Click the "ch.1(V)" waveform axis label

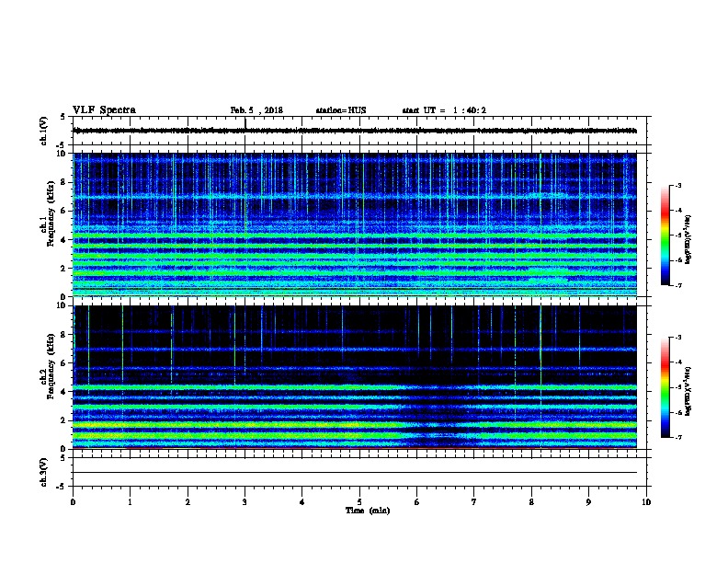(x=43, y=131)
